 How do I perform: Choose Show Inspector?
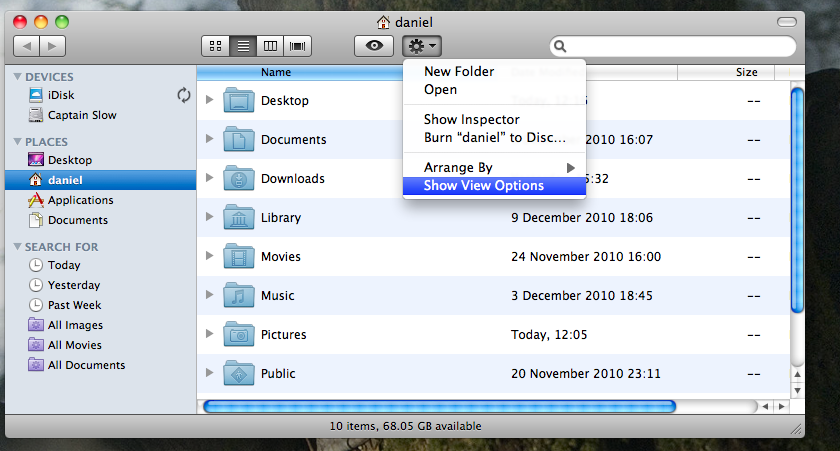pyautogui.click(x=494, y=119)
